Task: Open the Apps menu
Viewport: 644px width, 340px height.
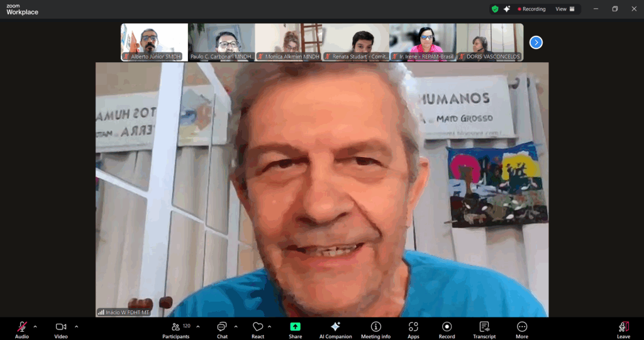Action: [413, 327]
